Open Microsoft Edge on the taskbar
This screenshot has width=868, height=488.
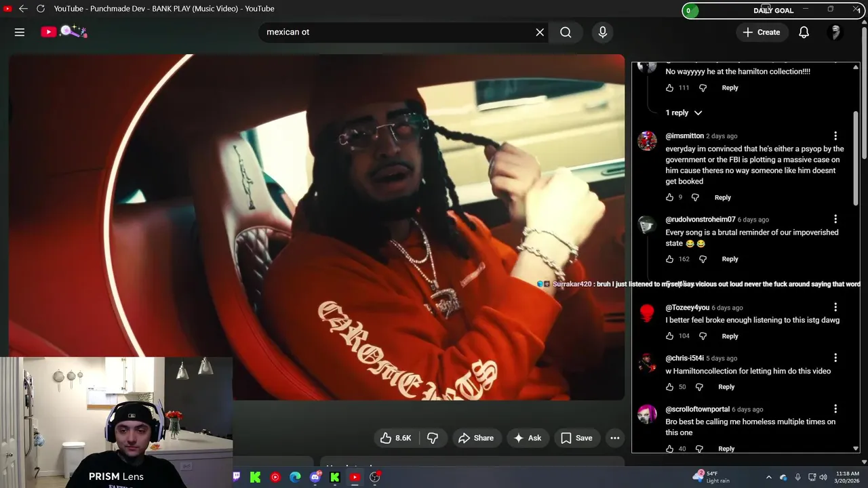click(x=295, y=477)
